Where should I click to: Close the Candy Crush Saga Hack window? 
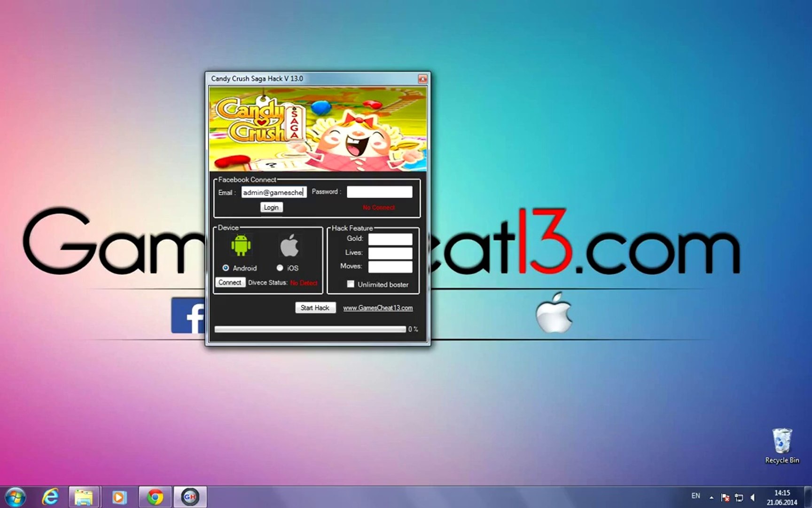[422, 79]
